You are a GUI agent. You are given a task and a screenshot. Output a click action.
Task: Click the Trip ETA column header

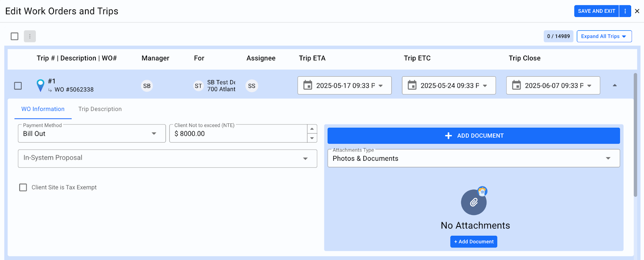[312, 58]
